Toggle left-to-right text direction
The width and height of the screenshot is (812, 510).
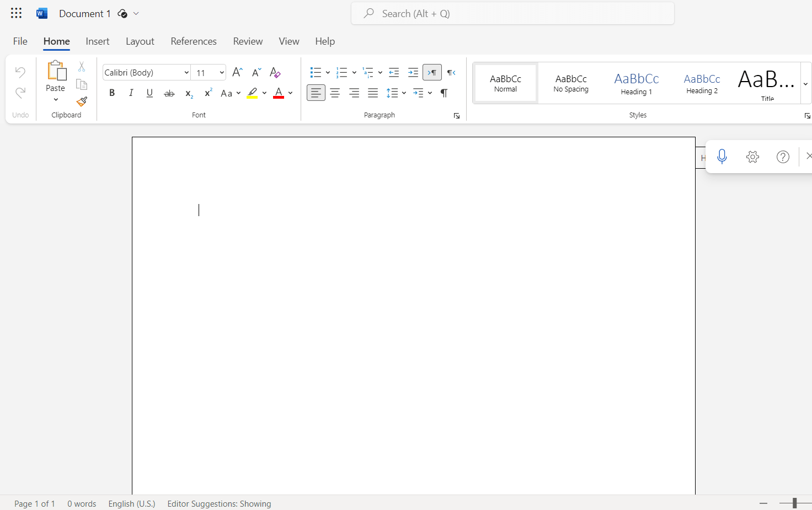click(432, 72)
